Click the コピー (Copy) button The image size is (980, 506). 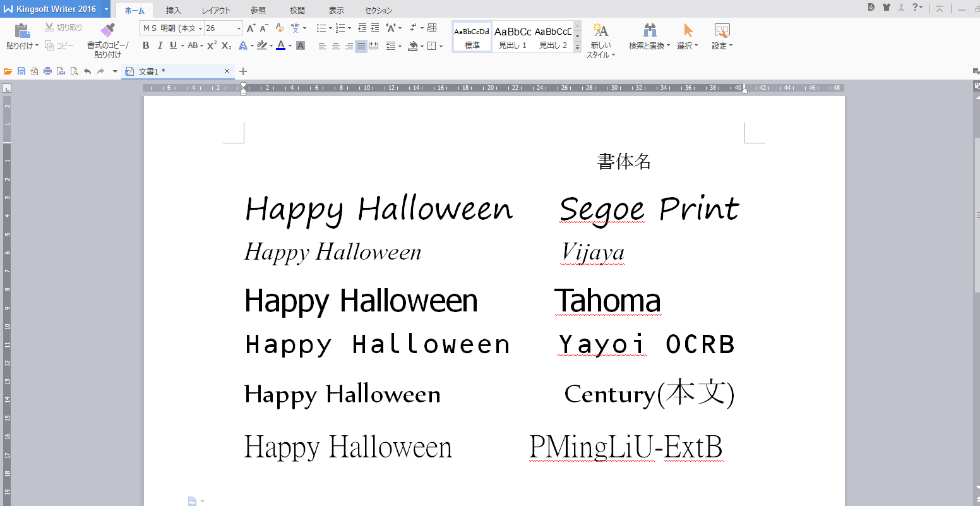click(x=59, y=45)
